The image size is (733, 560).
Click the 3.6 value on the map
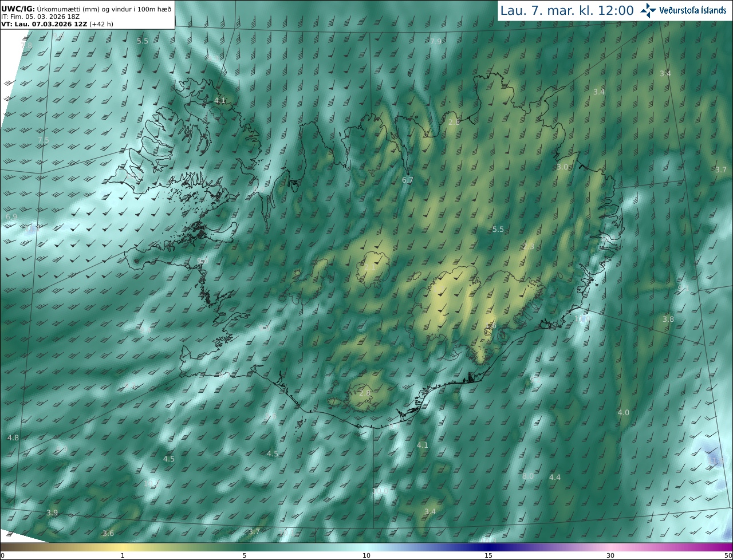108,534
